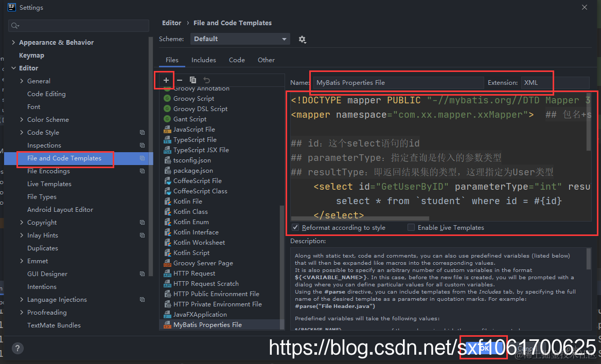Click the CoffeeScript Class icon

pyautogui.click(x=167, y=191)
